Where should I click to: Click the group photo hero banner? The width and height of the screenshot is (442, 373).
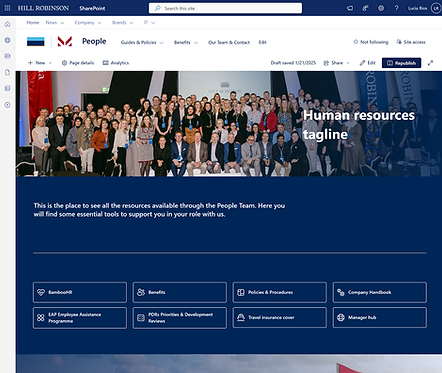point(229,124)
